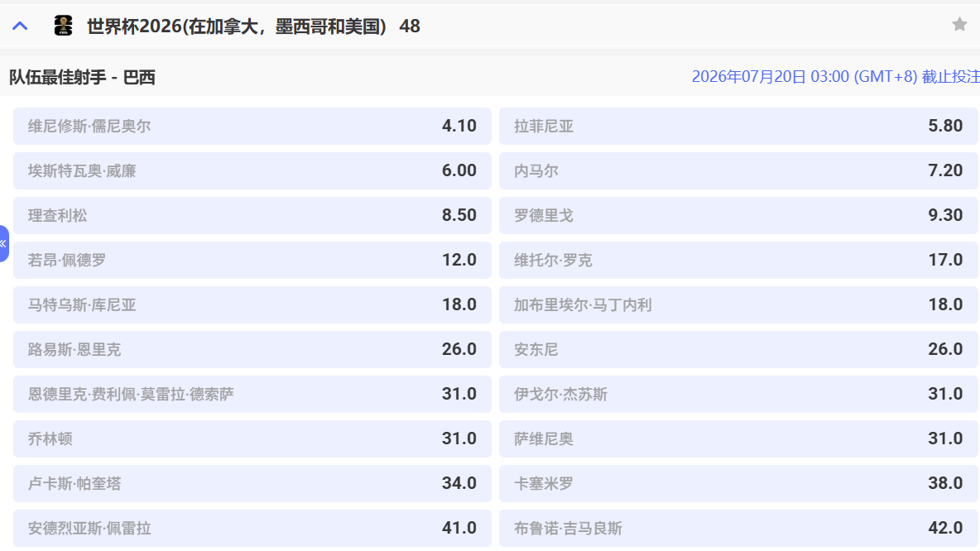Select 安东尼 at odds 26.0
Screen dimensions: 980x551
click(738, 350)
